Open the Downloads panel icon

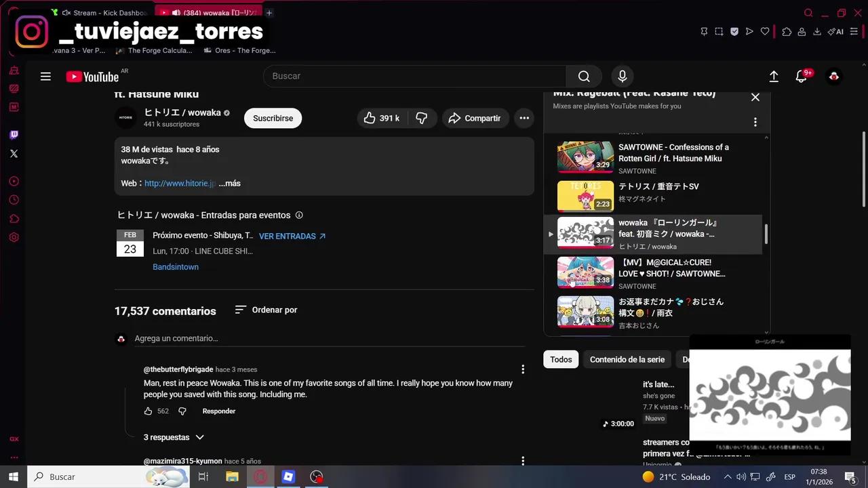817,31
